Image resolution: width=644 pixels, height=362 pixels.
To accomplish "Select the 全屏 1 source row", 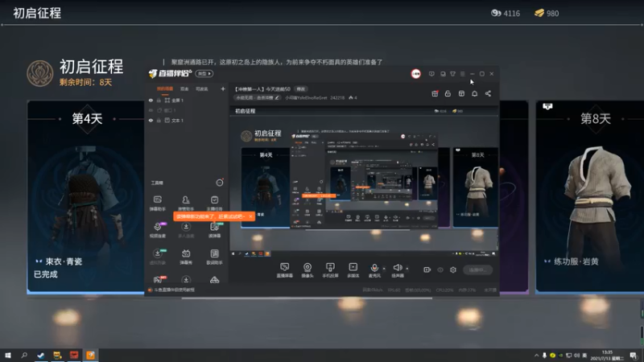I will [x=187, y=100].
